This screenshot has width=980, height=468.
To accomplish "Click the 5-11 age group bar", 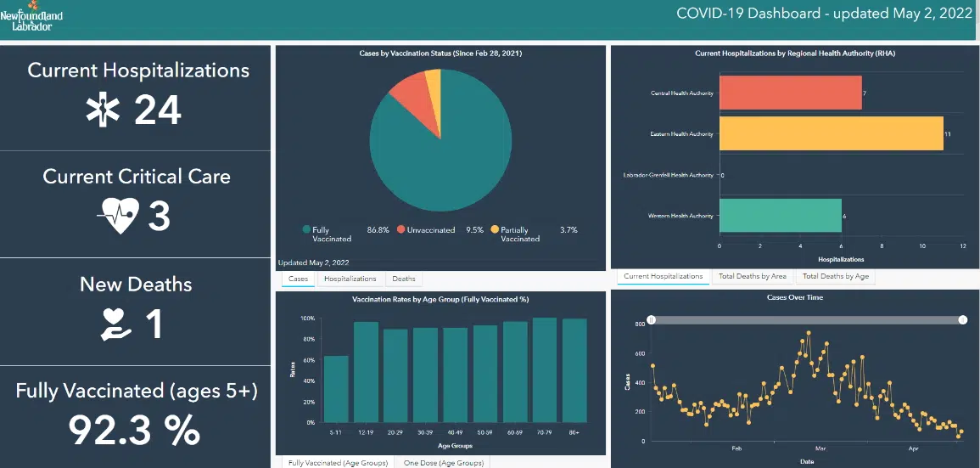I will point(336,388).
